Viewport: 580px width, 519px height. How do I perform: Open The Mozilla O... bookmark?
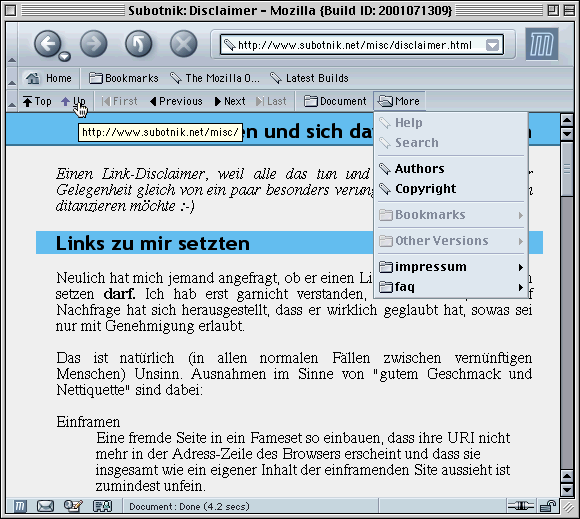pyautogui.click(x=215, y=78)
